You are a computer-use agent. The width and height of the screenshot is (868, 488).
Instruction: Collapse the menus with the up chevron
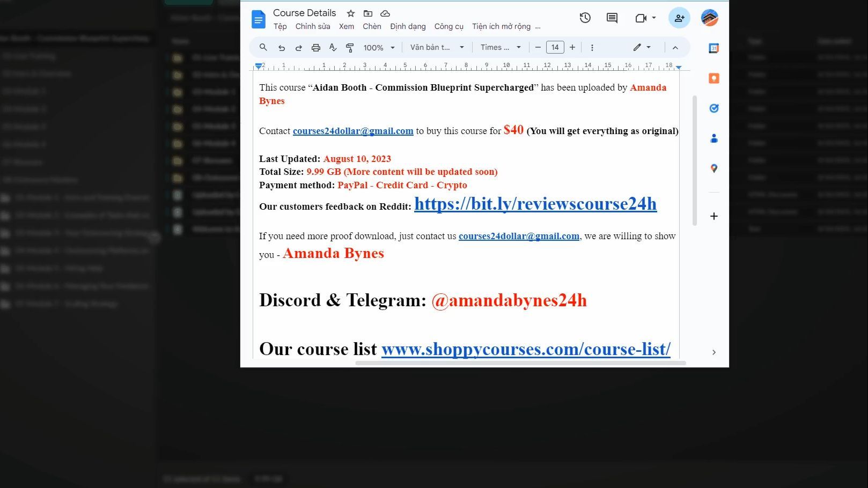pos(675,48)
